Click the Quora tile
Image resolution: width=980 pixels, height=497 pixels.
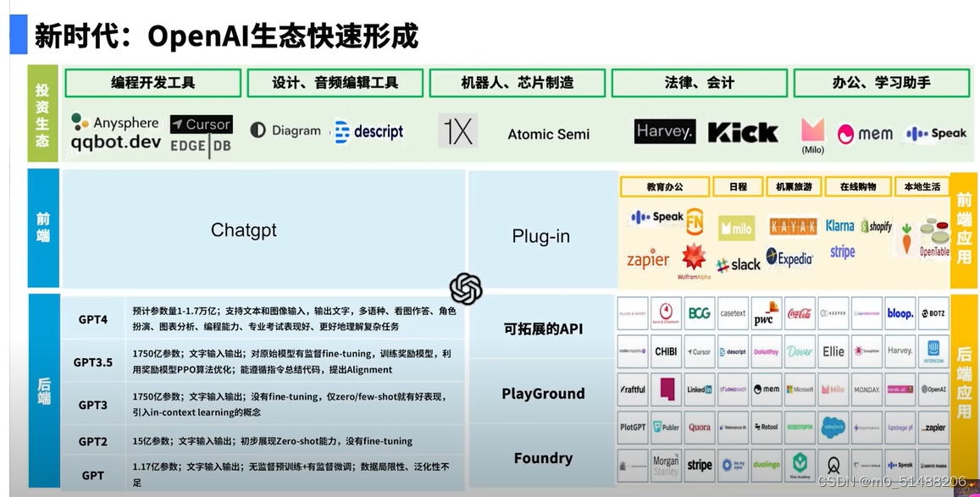point(700,427)
